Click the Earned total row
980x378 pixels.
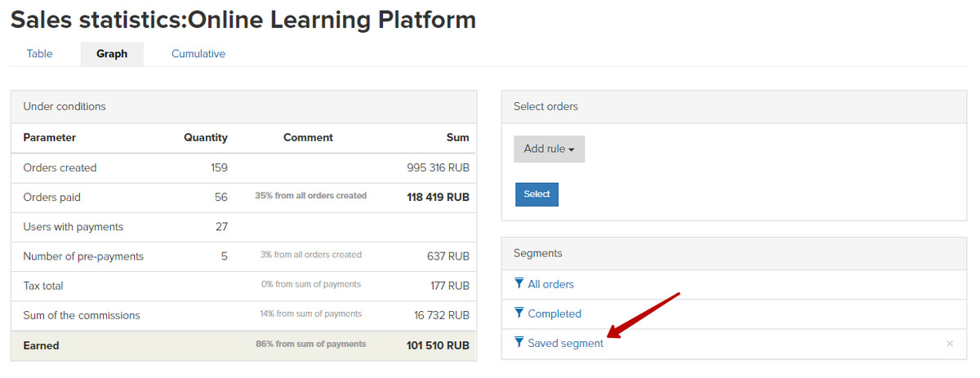coord(243,345)
